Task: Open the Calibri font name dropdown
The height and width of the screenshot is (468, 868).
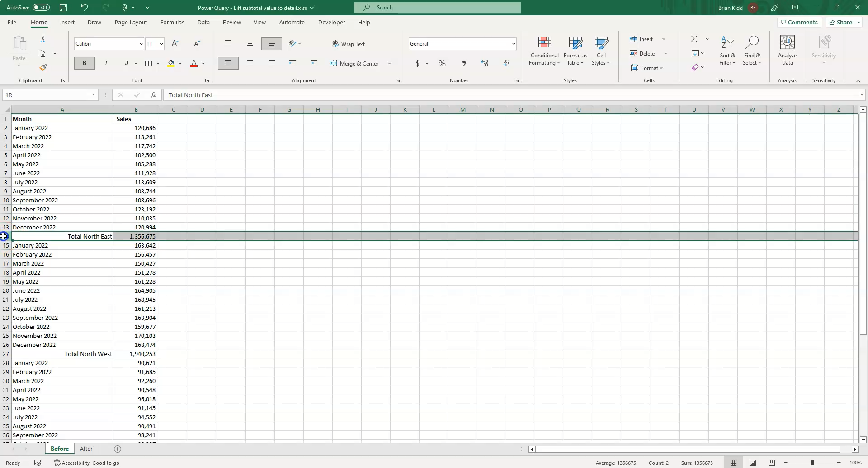Action: coord(141,44)
